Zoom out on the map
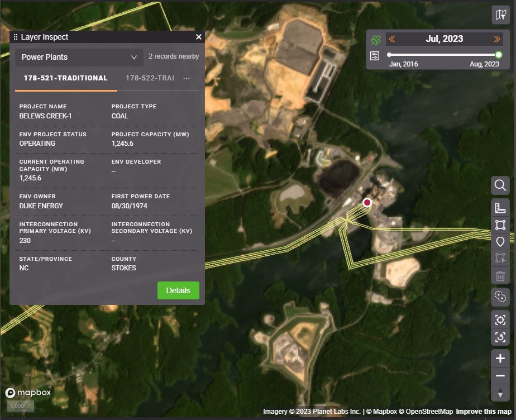516x420 pixels. (500, 376)
